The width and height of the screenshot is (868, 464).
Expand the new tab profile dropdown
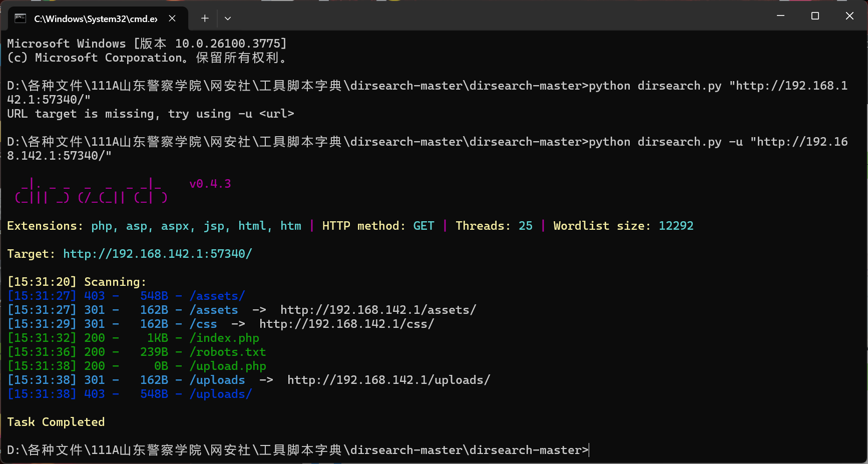[228, 19]
